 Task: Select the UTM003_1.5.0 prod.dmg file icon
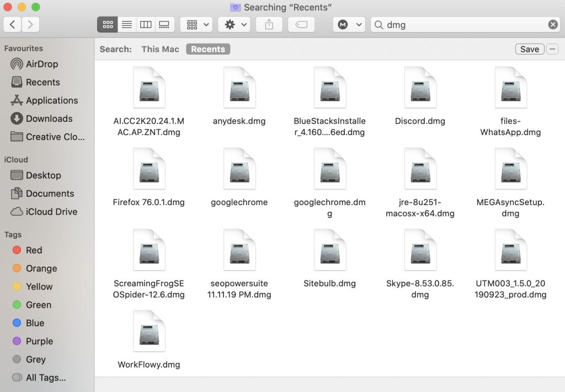point(510,250)
